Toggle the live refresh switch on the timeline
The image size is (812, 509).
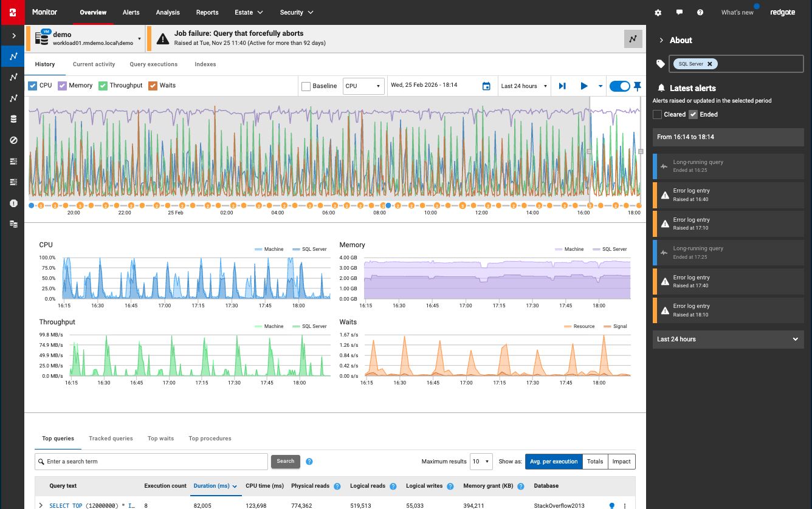tap(619, 86)
